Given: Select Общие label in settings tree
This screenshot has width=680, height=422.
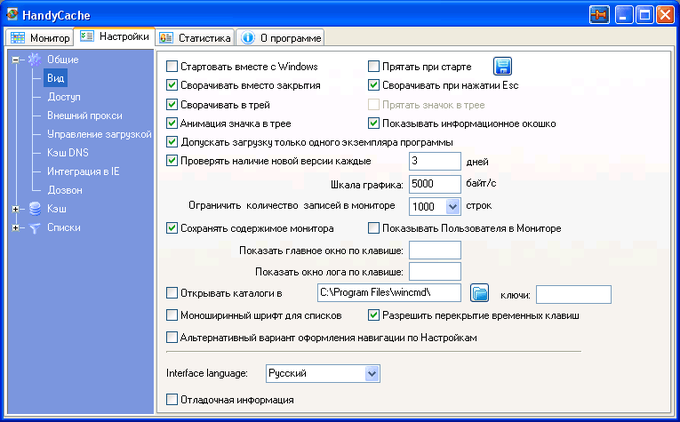Looking at the screenshot, I should 63,60.
